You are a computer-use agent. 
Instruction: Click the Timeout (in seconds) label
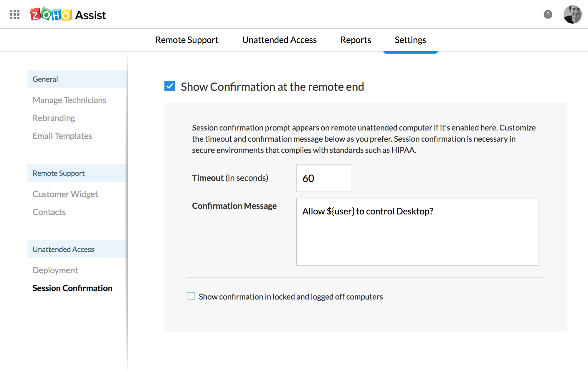coord(230,178)
